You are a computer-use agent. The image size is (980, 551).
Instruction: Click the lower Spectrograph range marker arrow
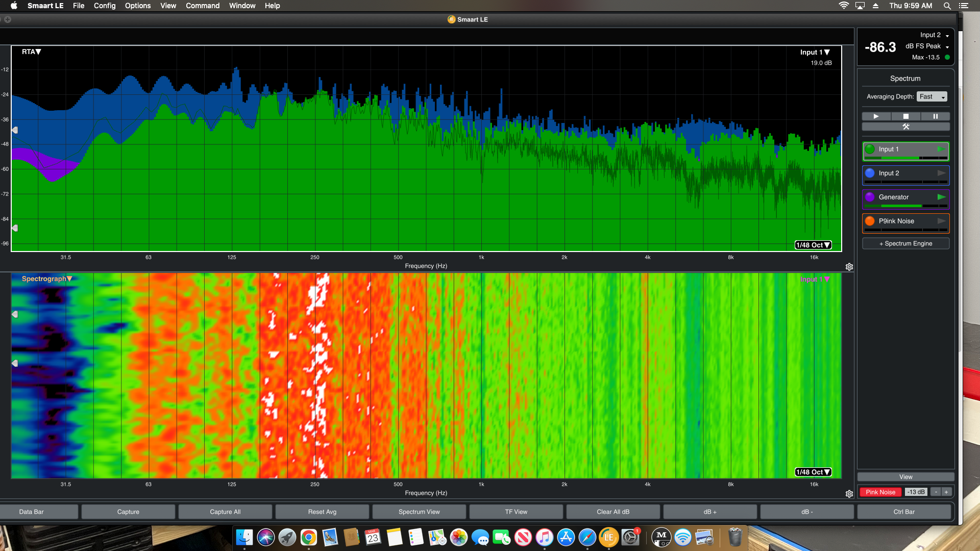click(15, 363)
